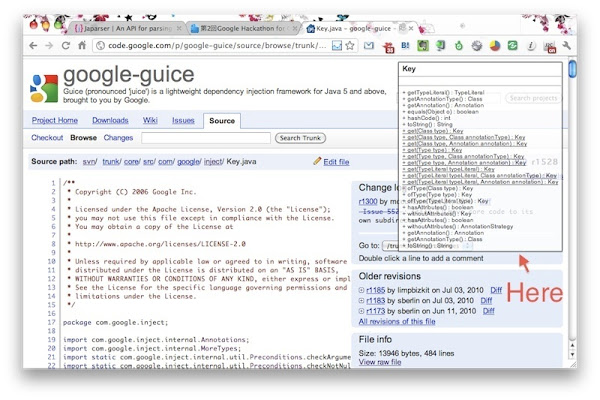Open the Issues tab
This screenshot has width=600, height=400.
(x=183, y=120)
